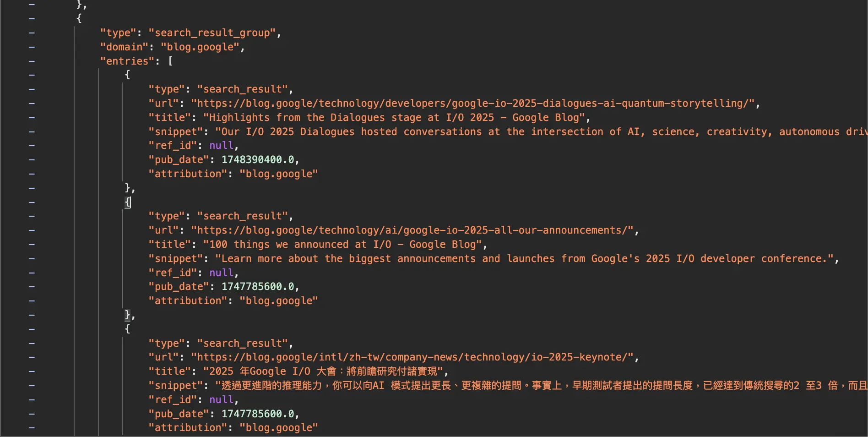
Task: Click the "Learn more about the biggest" snippet
Action: coord(525,259)
